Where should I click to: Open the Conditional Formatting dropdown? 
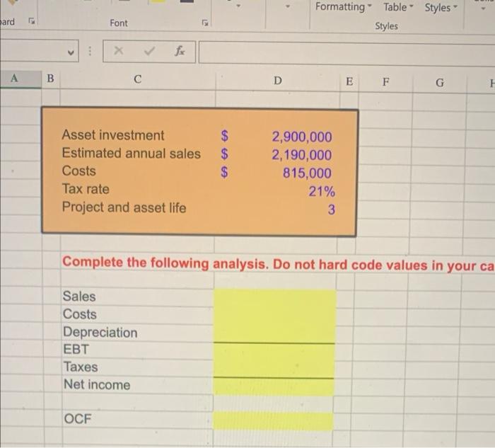(344, 6)
